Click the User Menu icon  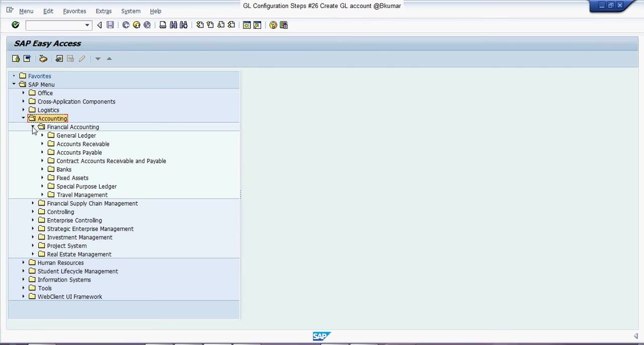tap(16, 59)
